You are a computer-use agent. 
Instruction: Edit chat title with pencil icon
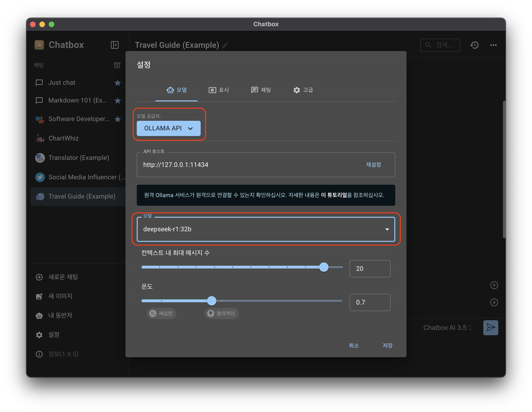click(225, 45)
